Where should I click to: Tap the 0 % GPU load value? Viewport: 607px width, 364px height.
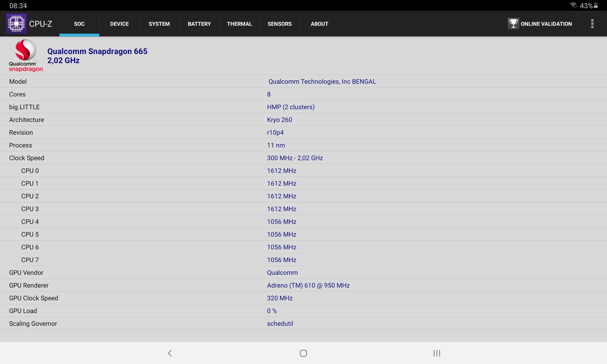(272, 311)
